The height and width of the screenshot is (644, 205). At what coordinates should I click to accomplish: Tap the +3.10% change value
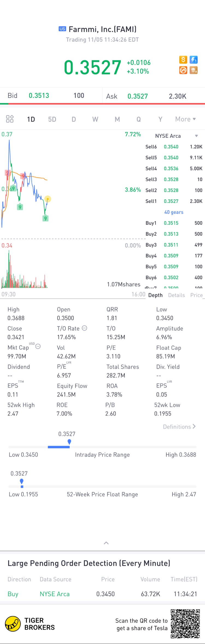pyautogui.click(x=138, y=71)
